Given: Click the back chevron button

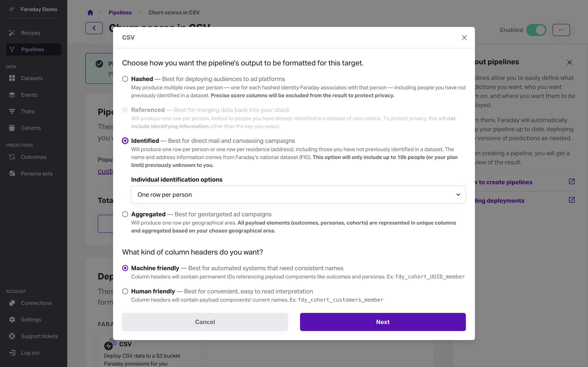Looking at the screenshot, I should [x=94, y=28].
